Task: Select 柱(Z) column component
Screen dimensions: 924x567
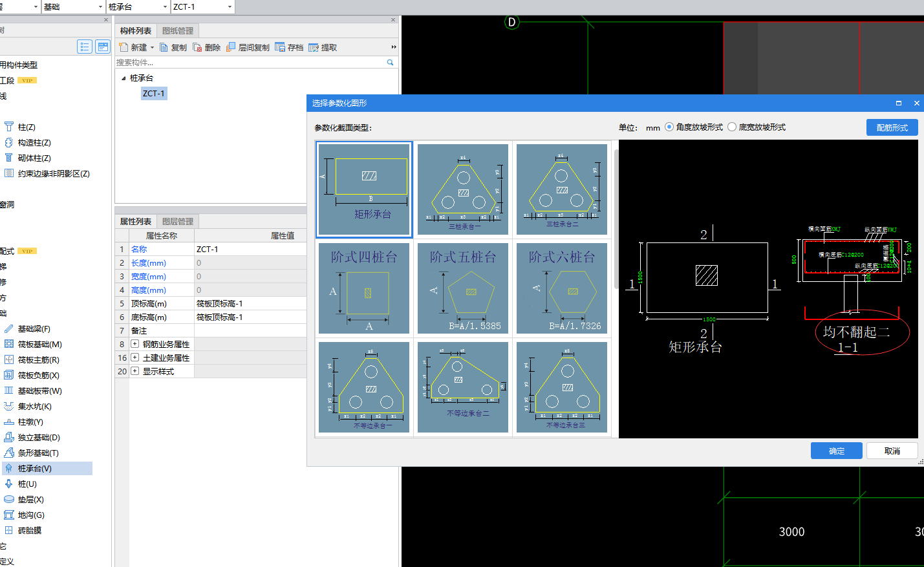Action: click(x=27, y=127)
